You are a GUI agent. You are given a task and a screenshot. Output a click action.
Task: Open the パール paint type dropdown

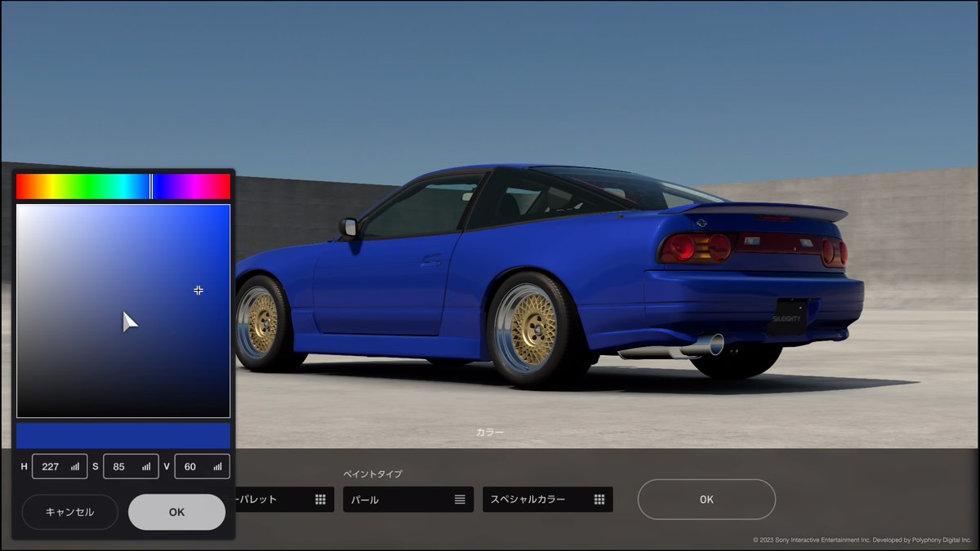[408, 500]
